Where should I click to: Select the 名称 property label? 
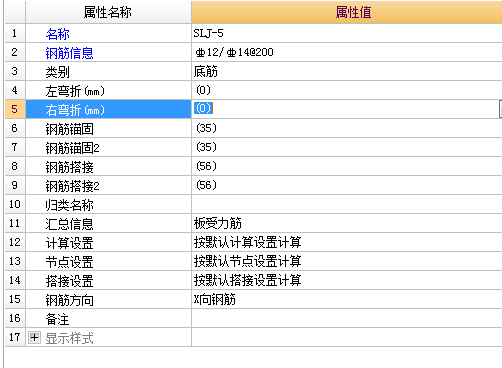click(58, 34)
